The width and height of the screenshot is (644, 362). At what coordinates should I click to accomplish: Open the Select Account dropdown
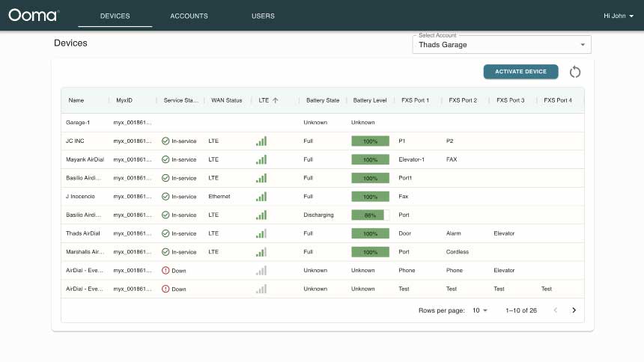502,45
